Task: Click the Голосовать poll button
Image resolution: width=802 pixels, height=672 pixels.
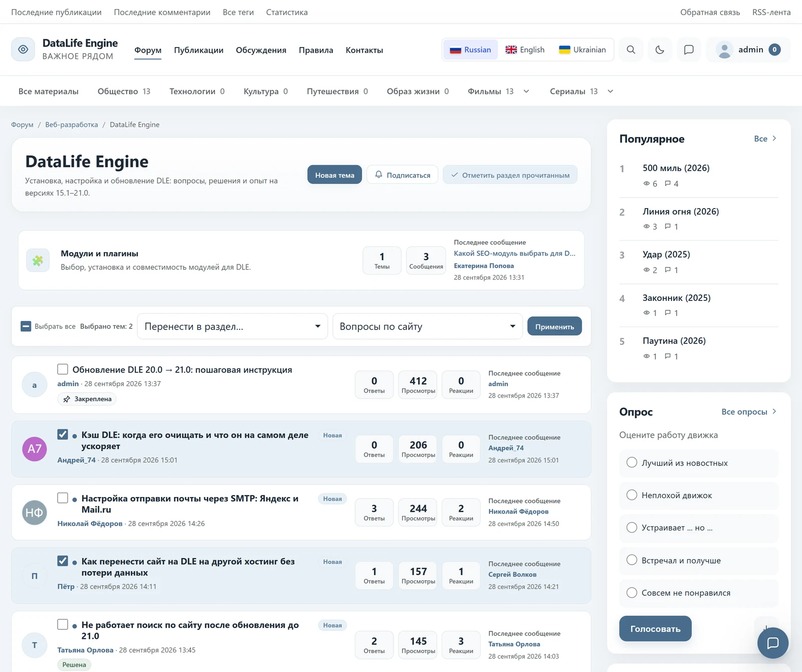Action: click(x=655, y=628)
